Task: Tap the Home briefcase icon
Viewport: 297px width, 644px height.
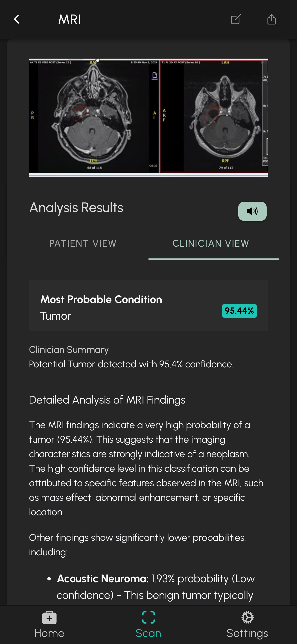Action: 49,618
